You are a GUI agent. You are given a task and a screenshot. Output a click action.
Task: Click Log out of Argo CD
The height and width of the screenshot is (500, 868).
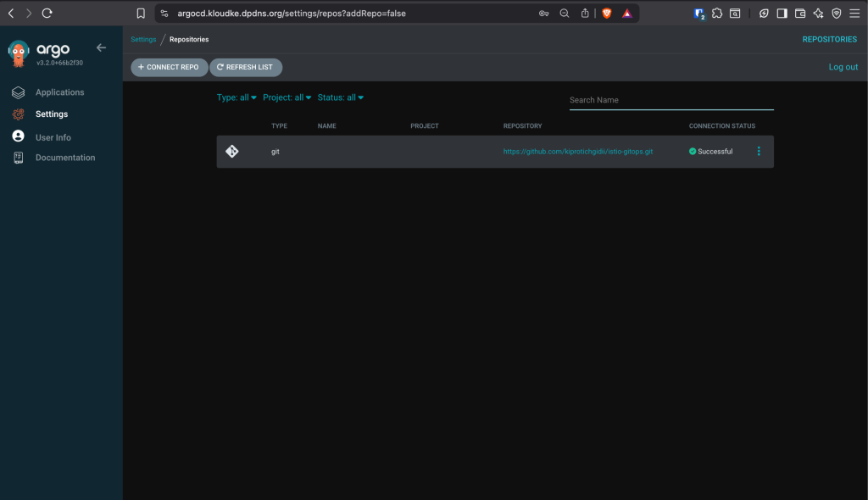point(843,66)
